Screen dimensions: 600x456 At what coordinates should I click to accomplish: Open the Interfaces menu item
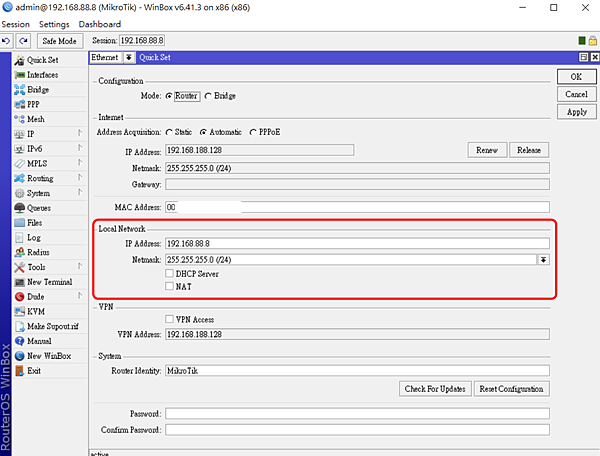click(50, 75)
